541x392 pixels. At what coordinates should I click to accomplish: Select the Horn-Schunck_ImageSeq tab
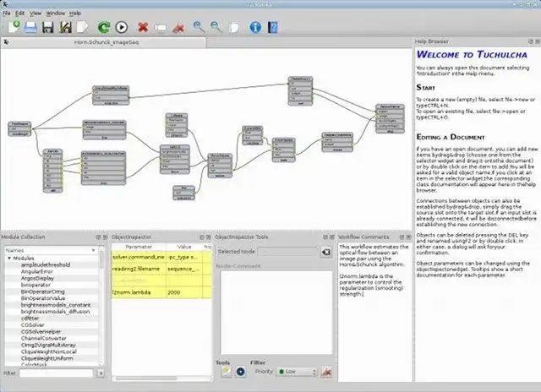(103, 42)
